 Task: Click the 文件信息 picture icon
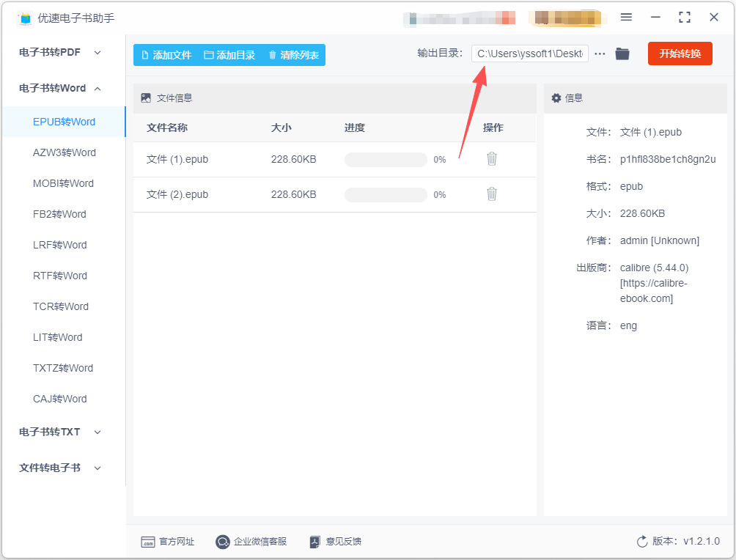(146, 97)
